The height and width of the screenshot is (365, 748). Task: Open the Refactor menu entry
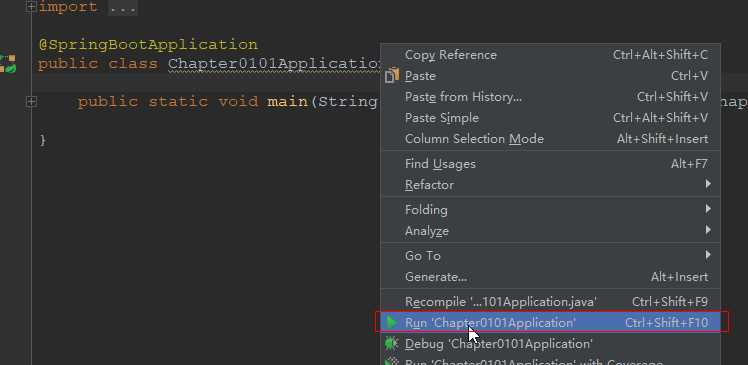tap(551, 185)
